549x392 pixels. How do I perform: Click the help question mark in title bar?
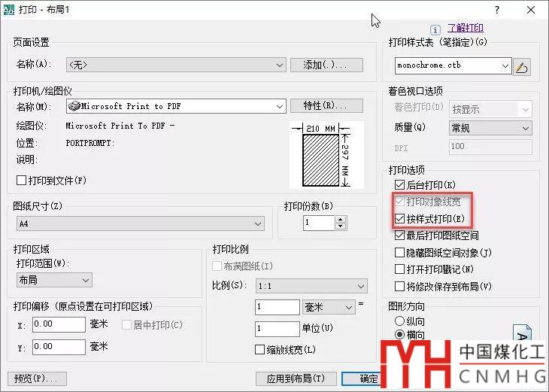pyautogui.click(x=497, y=11)
